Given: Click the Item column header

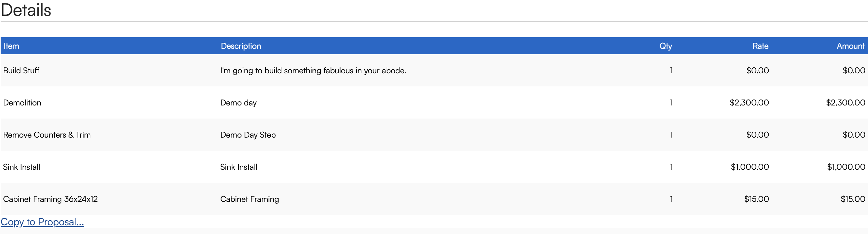Looking at the screenshot, I should point(12,46).
